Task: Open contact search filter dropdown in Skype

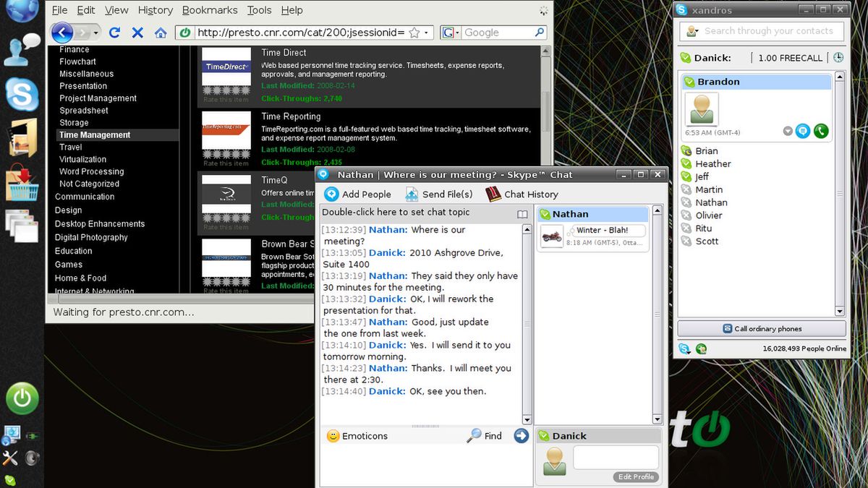Action: (693, 31)
